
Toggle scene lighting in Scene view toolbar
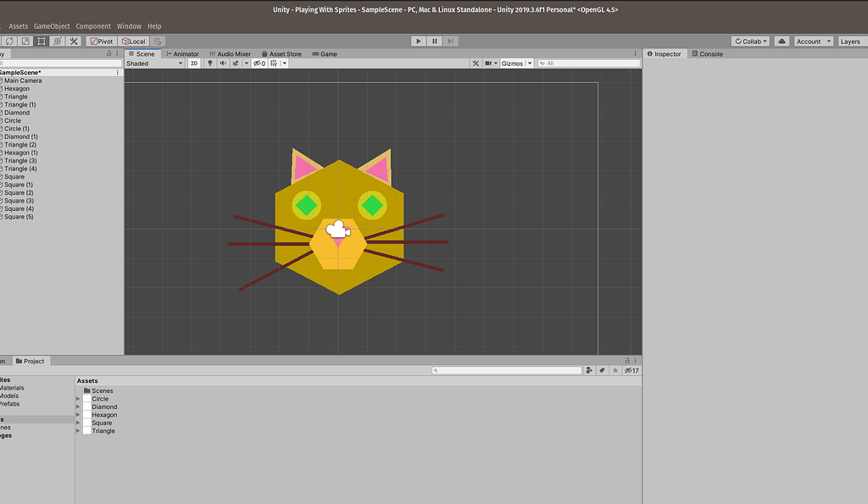209,63
